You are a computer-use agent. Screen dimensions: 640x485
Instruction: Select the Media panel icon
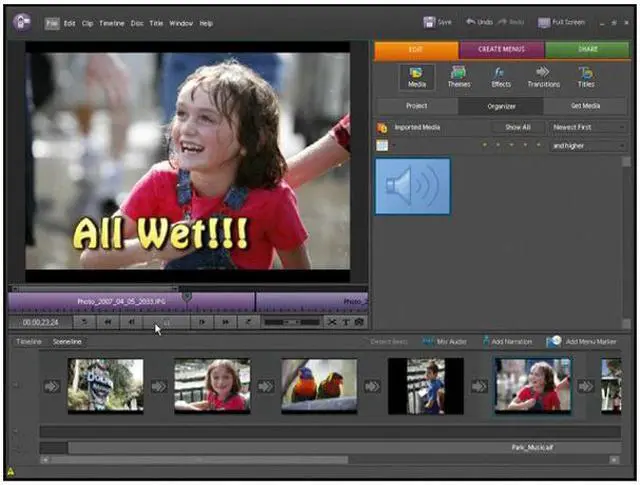pos(417,77)
